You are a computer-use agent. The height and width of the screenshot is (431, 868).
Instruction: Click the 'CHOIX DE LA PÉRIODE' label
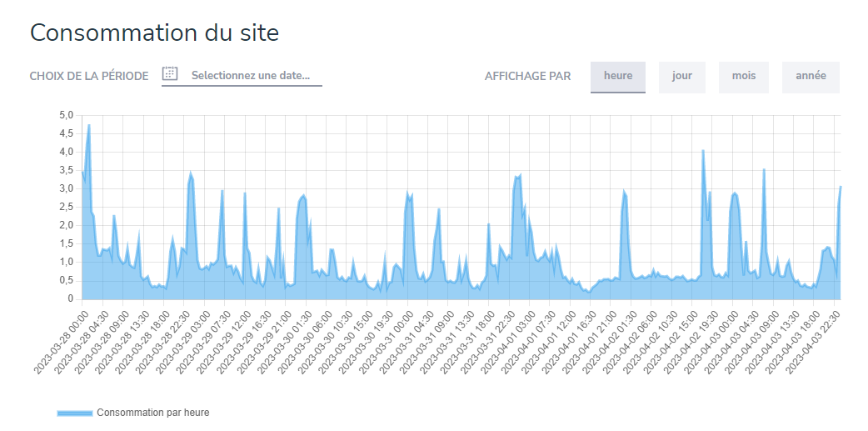pyautogui.click(x=89, y=76)
